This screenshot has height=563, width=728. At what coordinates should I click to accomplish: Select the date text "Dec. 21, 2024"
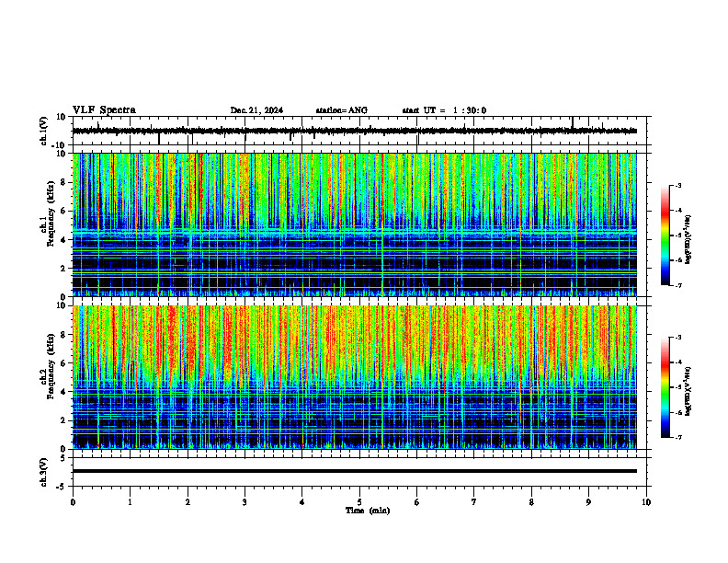[x=256, y=110]
